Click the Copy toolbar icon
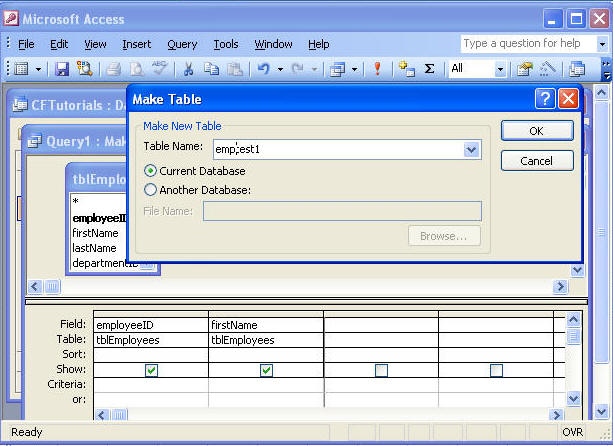The height and width of the screenshot is (446, 613). [211, 69]
